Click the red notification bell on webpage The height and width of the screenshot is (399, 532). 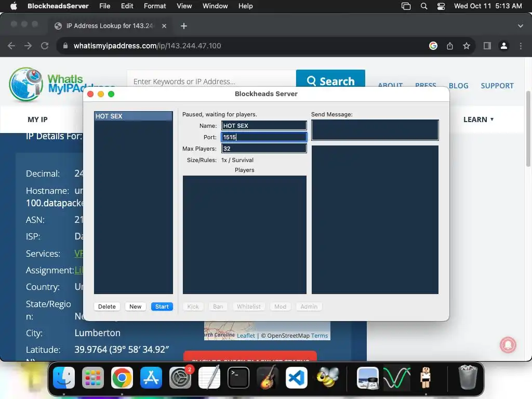point(508,345)
